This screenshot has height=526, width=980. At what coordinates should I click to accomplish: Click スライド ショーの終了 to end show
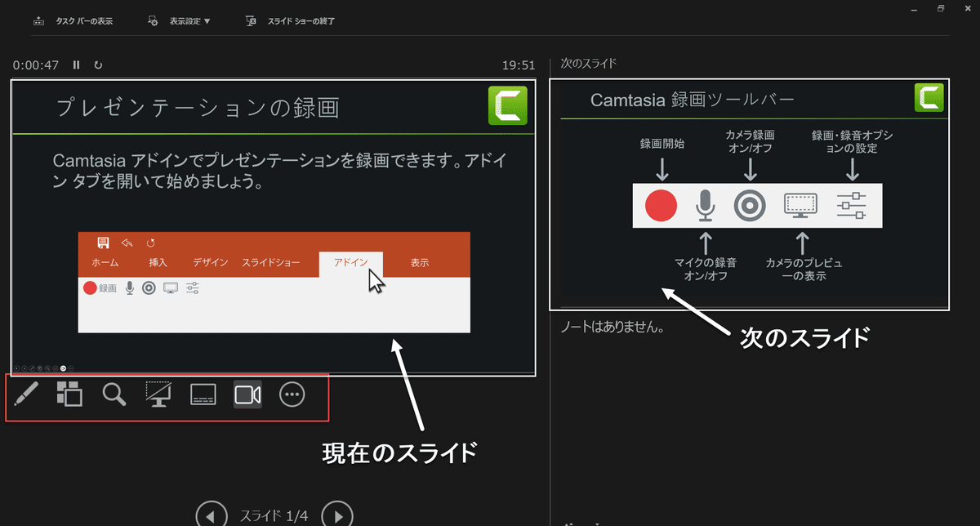(x=291, y=21)
